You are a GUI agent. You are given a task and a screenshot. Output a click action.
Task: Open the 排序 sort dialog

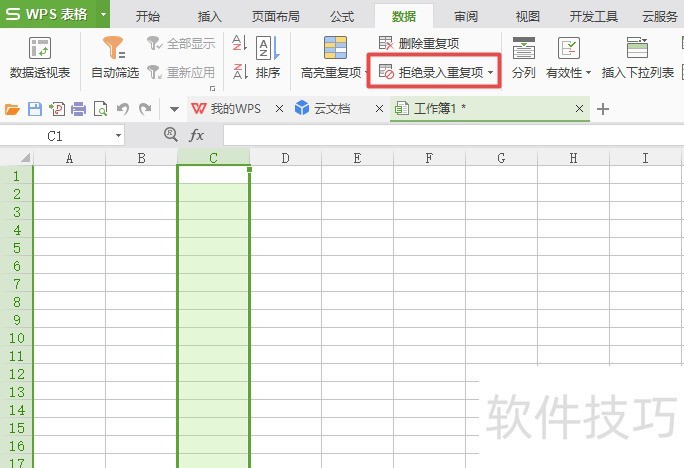[x=267, y=58]
